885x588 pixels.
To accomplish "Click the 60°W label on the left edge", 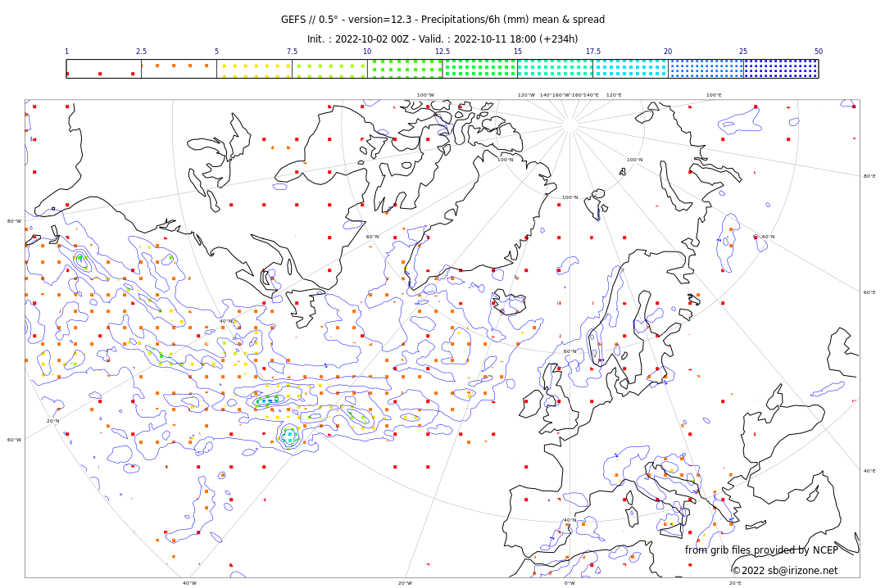I will click(x=14, y=440).
